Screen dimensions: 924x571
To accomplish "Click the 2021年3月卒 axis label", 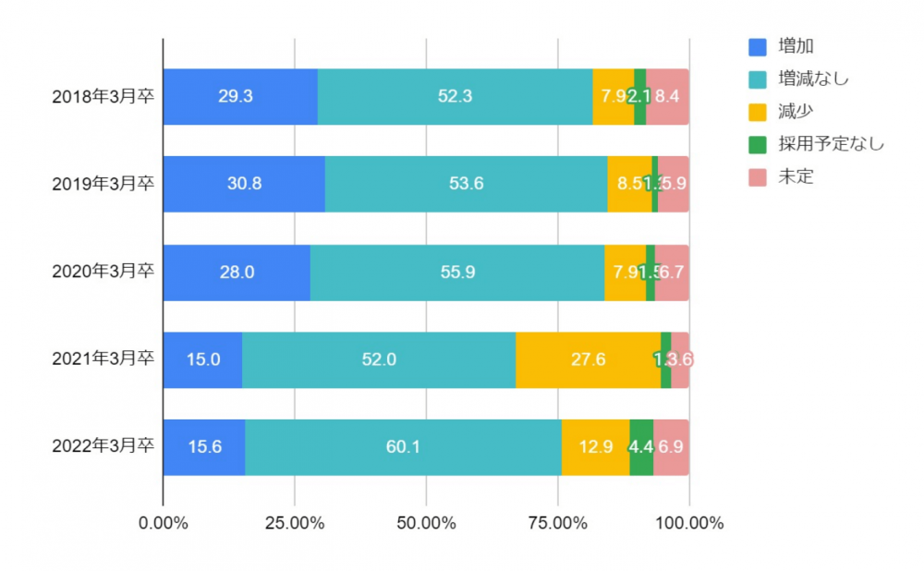I will click(103, 359).
